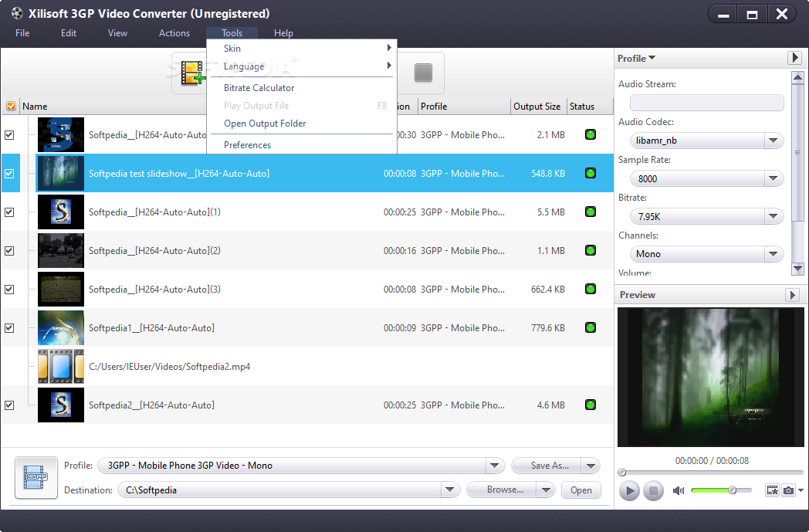This screenshot has width=809, height=532.
Task: Click profile panel scrollbar up arrow
Action: click(x=797, y=77)
